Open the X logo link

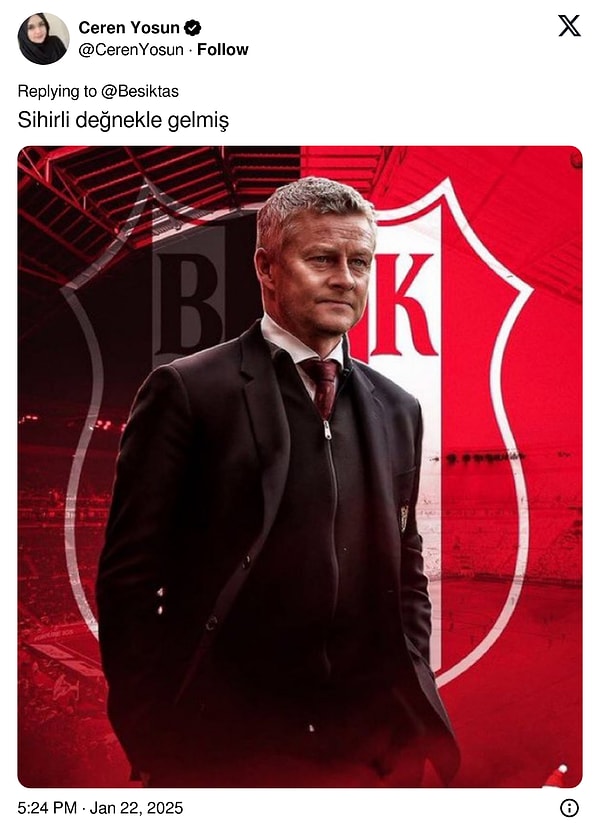coord(569,25)
